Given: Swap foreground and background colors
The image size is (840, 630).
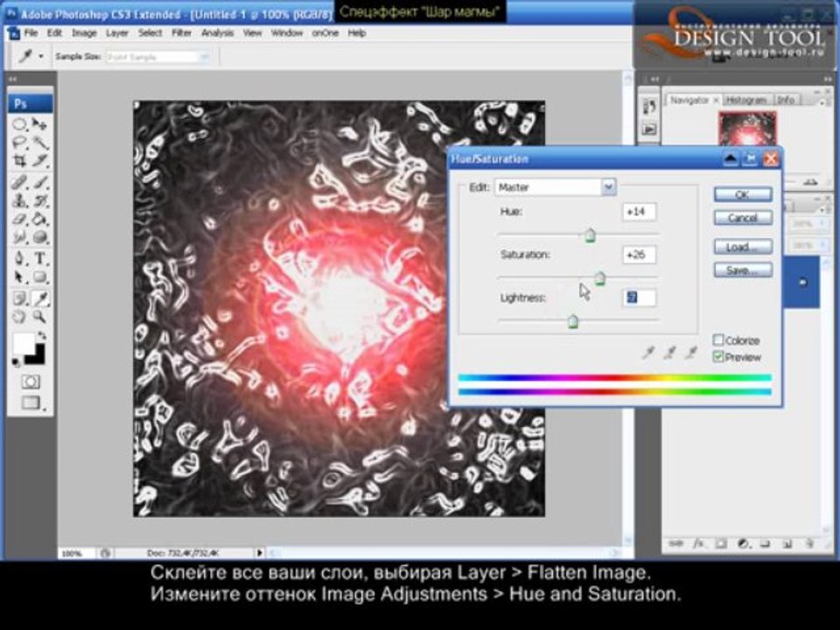Looking at the screenshot, I should click(42, 336).
